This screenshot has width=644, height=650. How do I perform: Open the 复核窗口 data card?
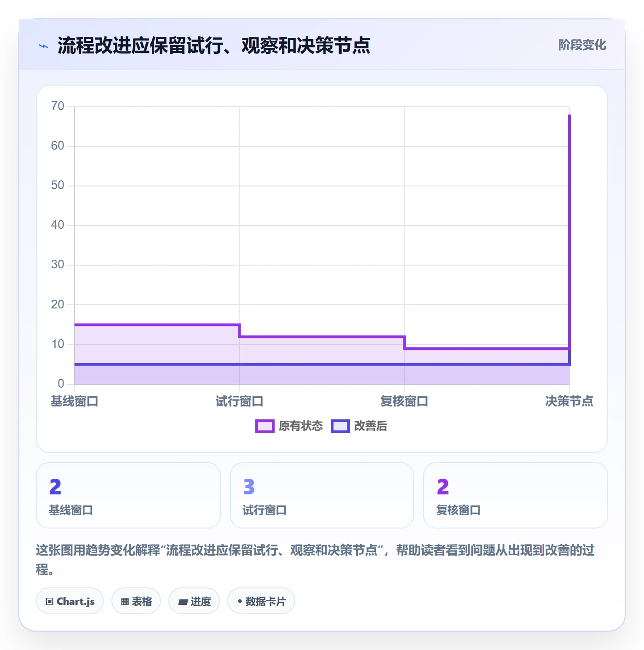click(516, 495)
